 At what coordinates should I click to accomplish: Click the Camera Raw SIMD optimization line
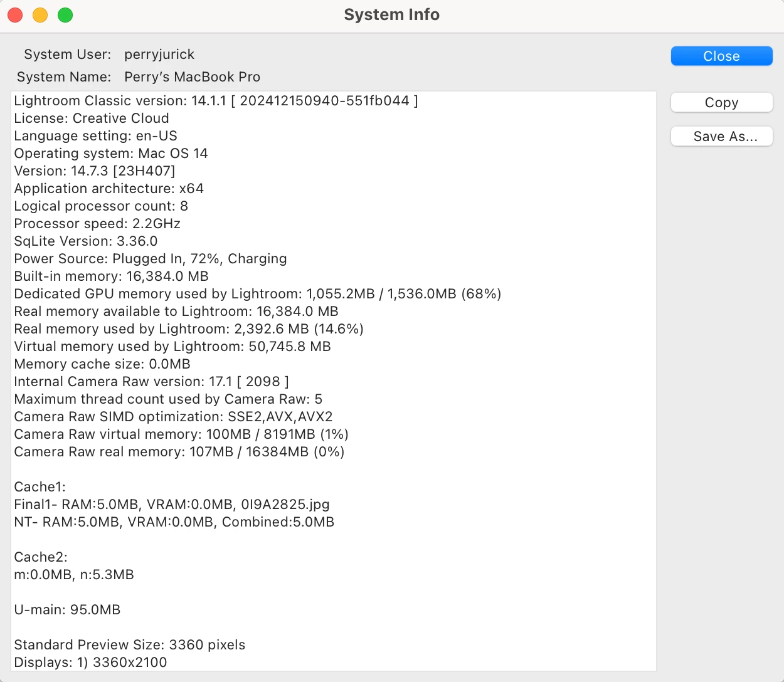point(174,417)
